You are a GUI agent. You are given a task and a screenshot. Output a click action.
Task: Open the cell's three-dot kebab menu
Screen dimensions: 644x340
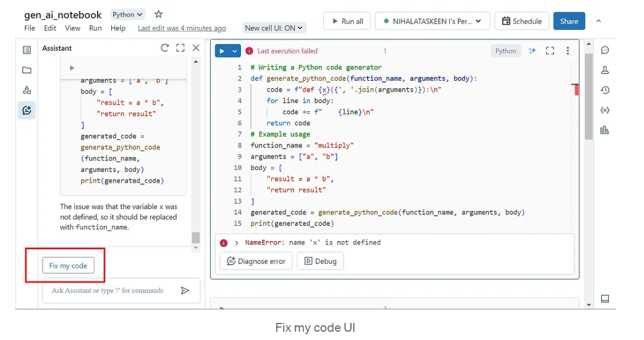click(x=567, y=51)
